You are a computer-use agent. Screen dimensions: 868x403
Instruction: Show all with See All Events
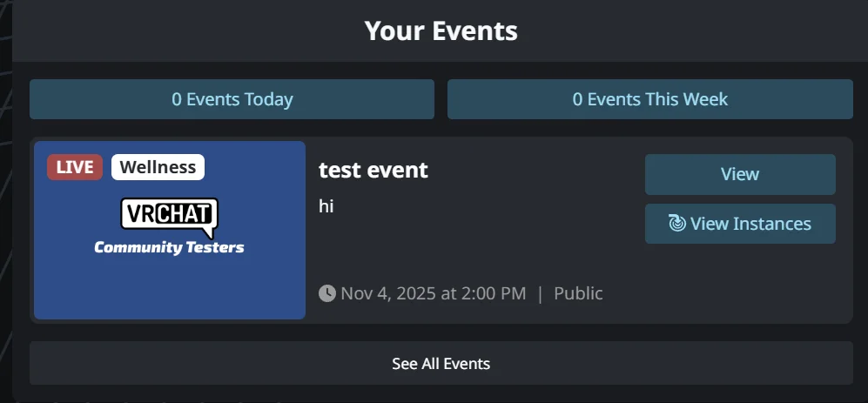[441, 363]
